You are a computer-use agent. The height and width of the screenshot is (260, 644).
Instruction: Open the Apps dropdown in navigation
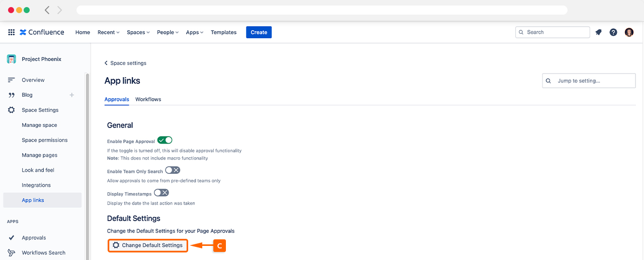click(x=194, y=32)
